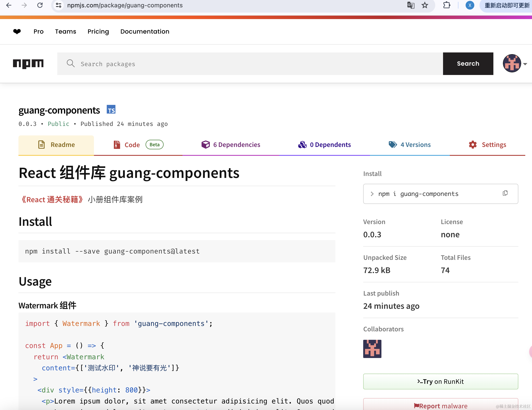
Task: Open the browser extensions puzzle icon
Action: click(447, 5)
